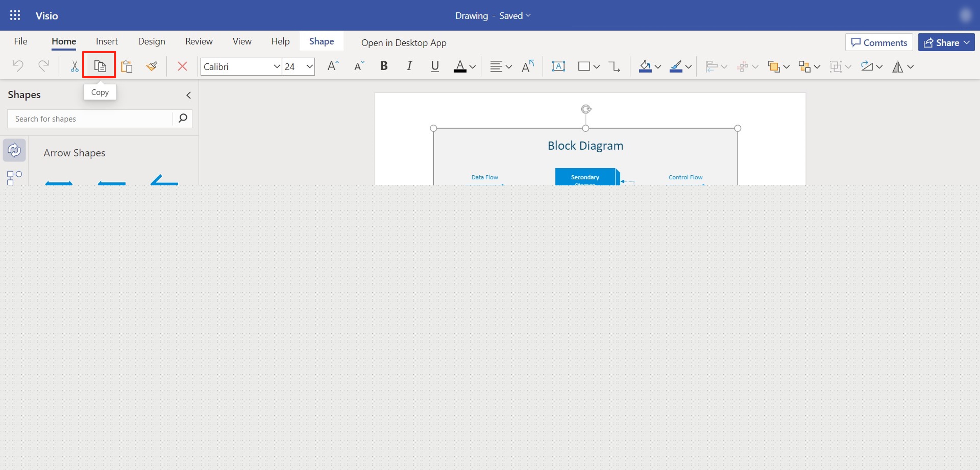This screenshot has width=980, height=470.
Task: Select the Format Painter brush
Action: pyautogui.click(x=152, y=66)
